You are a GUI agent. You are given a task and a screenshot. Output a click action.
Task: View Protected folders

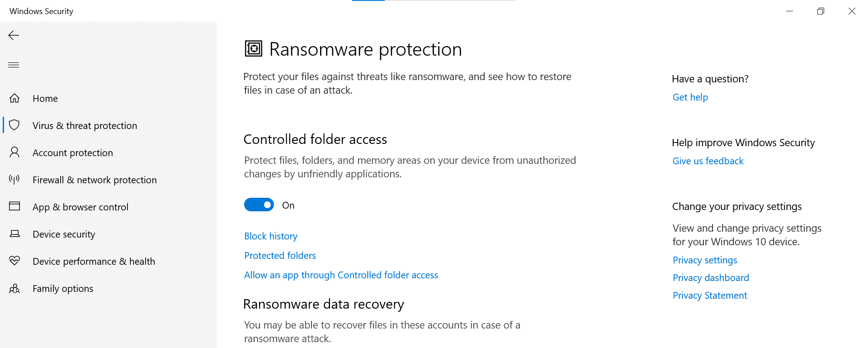(279, 255)
